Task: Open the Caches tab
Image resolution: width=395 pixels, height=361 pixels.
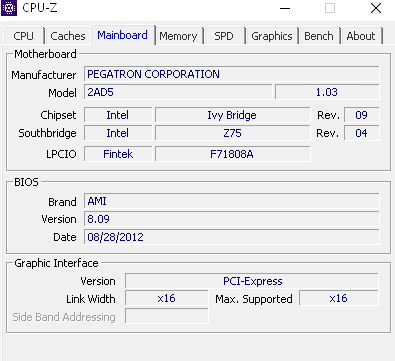Action: tap(68, 36)
